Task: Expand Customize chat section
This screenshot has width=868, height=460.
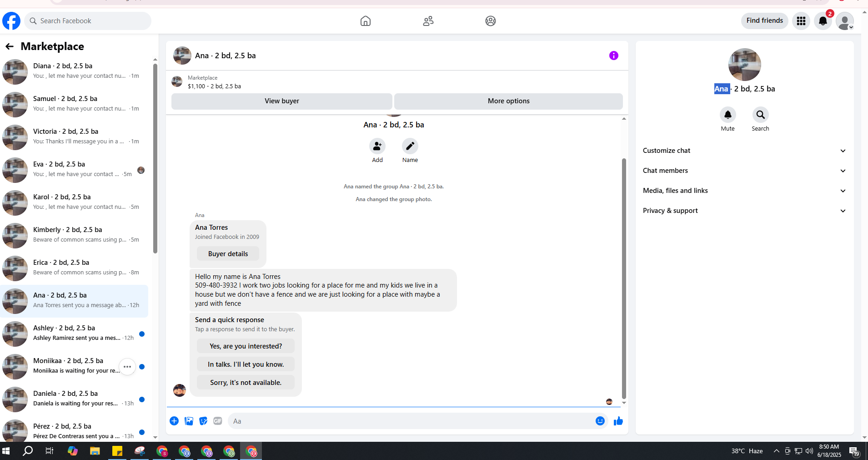Action: (744, 151)
